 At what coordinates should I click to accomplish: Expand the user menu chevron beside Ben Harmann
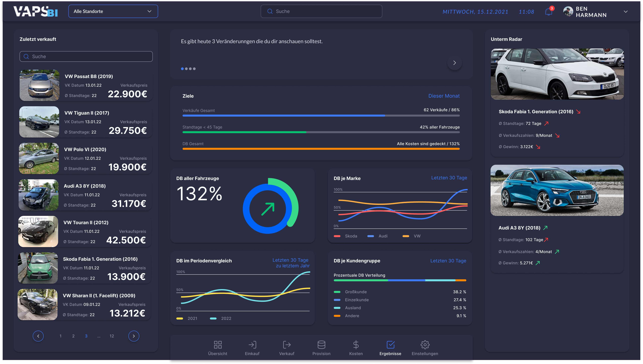coord(626,11)
